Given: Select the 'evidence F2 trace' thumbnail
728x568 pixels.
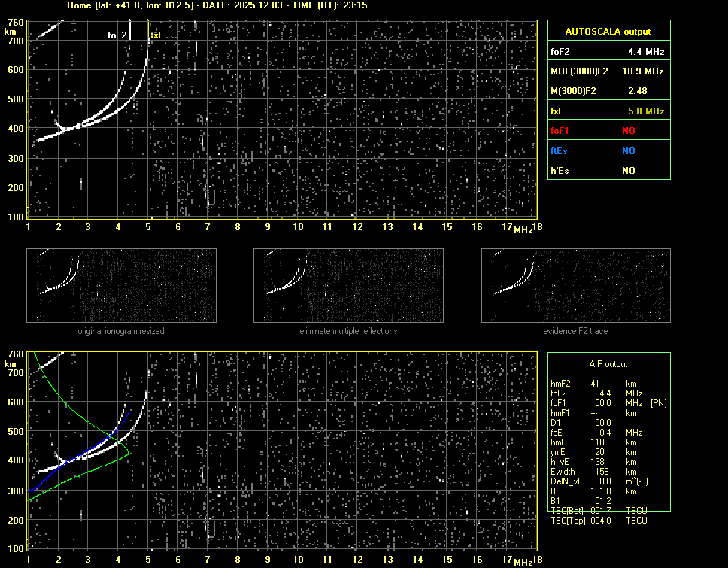Looking at the screenshot, I should pos(576,285).
